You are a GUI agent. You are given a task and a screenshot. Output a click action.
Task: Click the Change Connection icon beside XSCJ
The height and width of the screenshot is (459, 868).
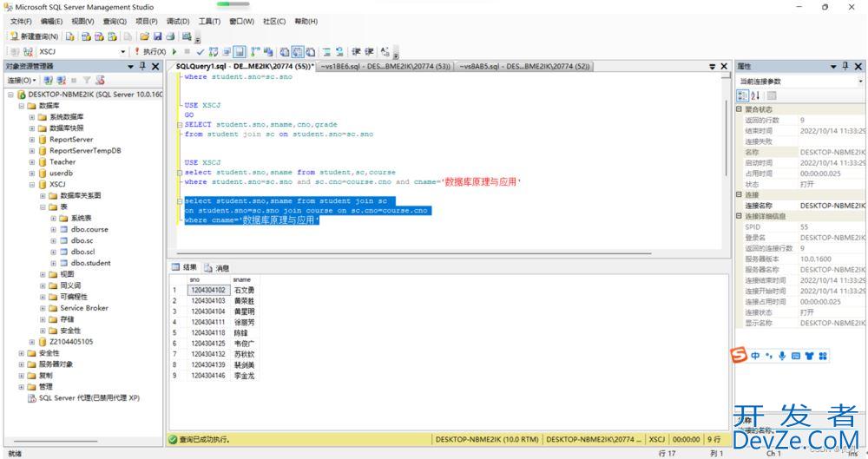28,51
